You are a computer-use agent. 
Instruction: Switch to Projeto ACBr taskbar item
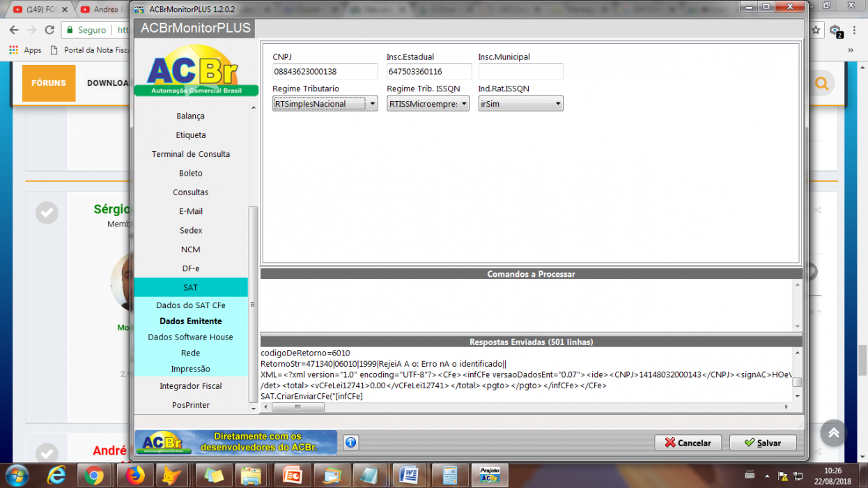pyautogui.click(x=490, y=475)
